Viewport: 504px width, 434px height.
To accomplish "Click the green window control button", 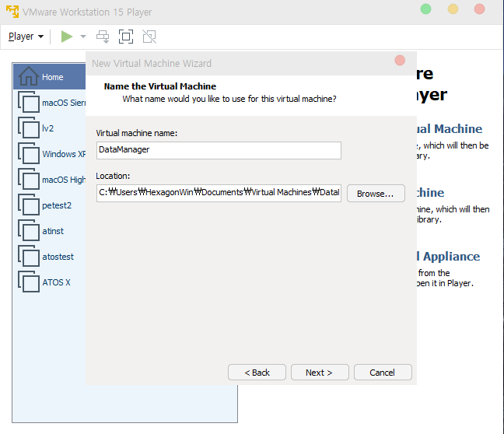I will coord(426,9).
